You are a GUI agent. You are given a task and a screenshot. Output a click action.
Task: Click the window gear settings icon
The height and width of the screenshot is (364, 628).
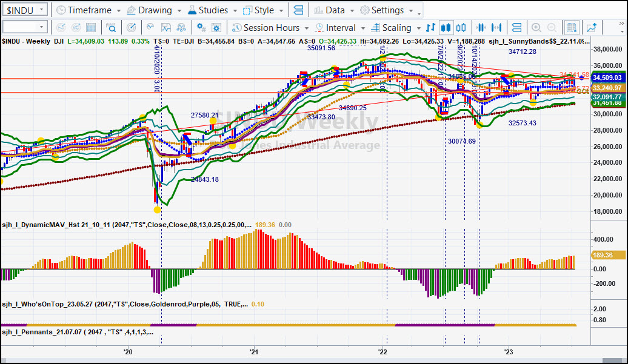point(216,28)
